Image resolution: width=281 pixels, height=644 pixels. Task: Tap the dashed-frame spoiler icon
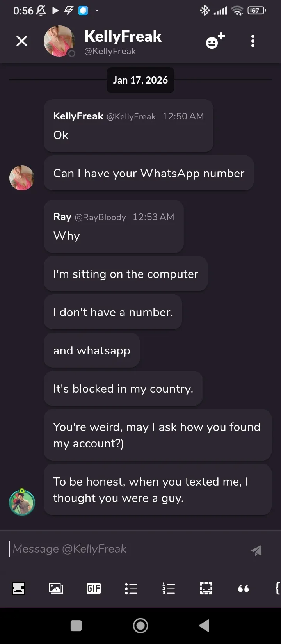point(206,588)
